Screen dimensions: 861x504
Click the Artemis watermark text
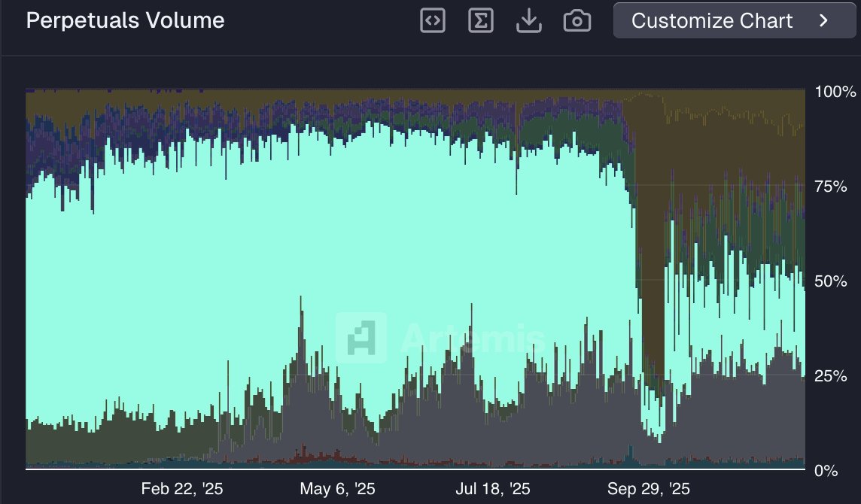[473, 338]
